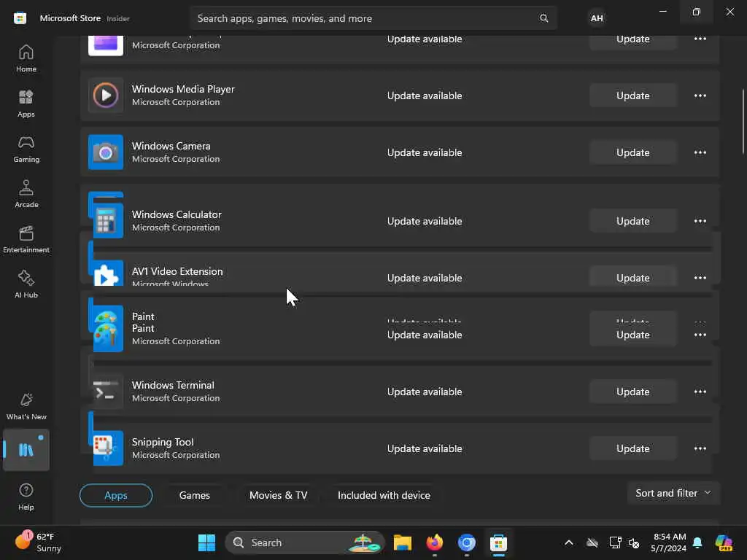
Task: Update Windows Calculator
Action: point(632,221)
